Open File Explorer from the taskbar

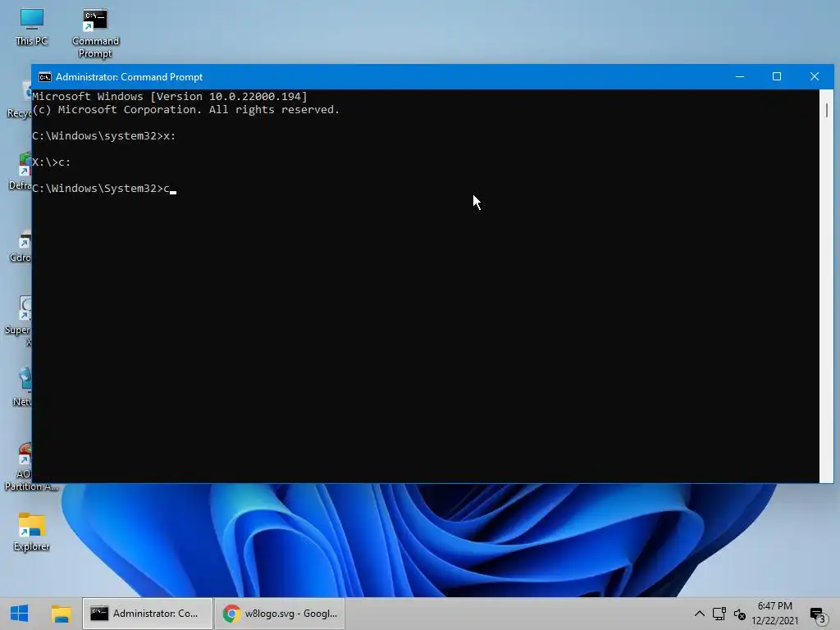point(61,614)
